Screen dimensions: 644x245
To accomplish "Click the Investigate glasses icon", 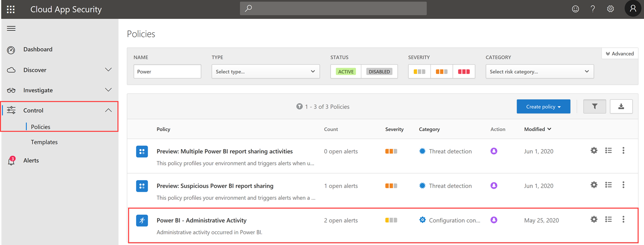I will pyautogui.click(x=11, y=90).
